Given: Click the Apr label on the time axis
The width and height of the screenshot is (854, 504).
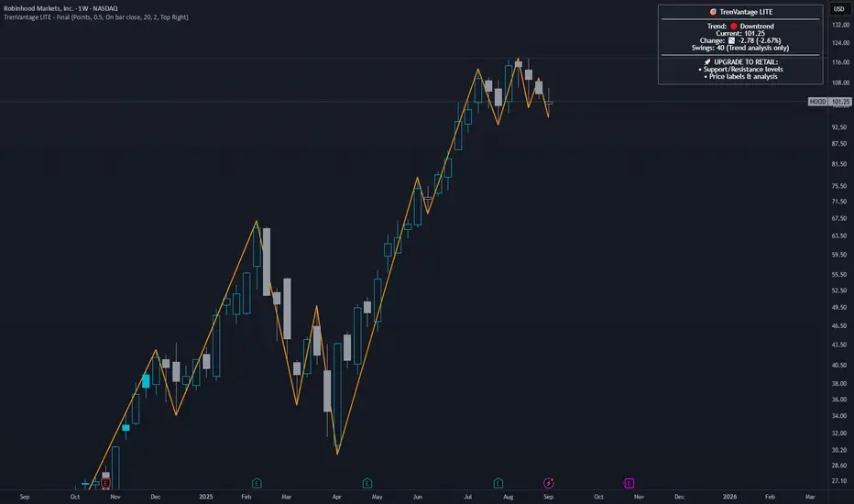Looking at the screenshot, I should [336, 497].
